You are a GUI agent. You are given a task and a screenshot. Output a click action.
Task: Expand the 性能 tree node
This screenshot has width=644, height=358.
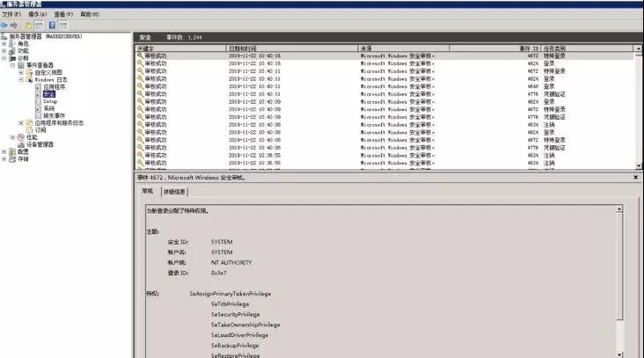pyautogui.click(x=12, y=137)
